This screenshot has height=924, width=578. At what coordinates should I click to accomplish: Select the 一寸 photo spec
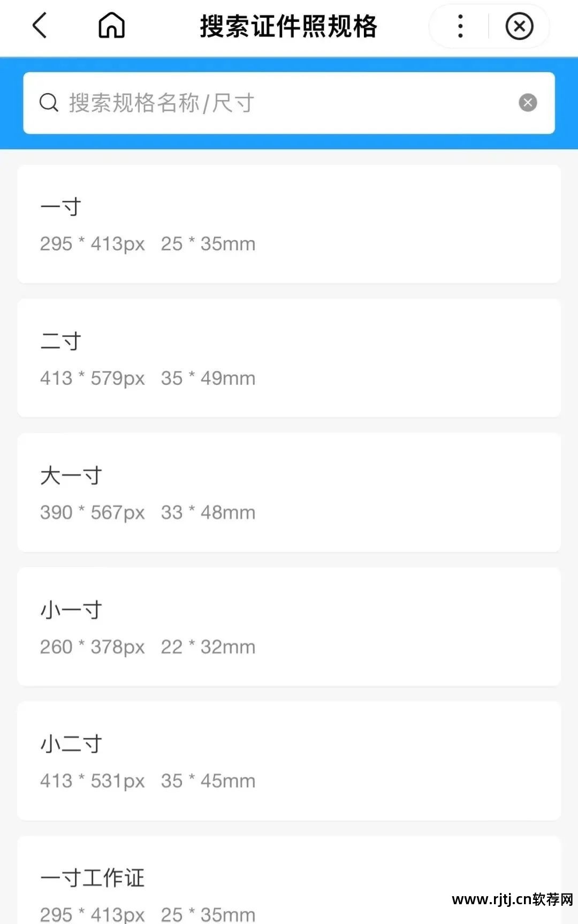click(289, 224)
